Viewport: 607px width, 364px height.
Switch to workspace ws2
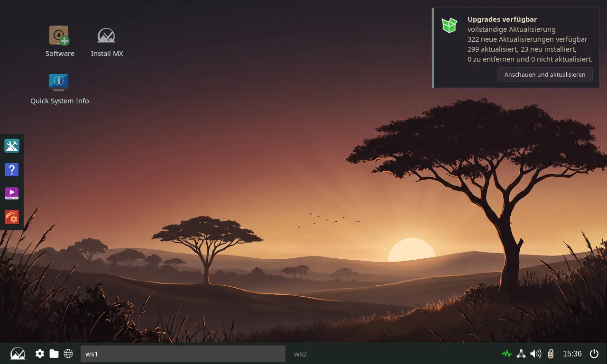(x=300, y=354)
